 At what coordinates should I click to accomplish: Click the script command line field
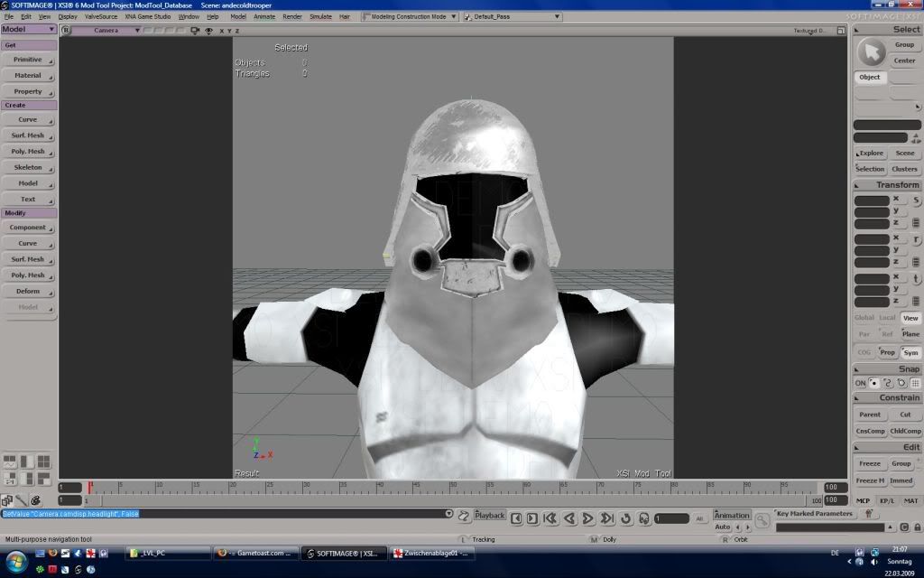pos(223,514)
